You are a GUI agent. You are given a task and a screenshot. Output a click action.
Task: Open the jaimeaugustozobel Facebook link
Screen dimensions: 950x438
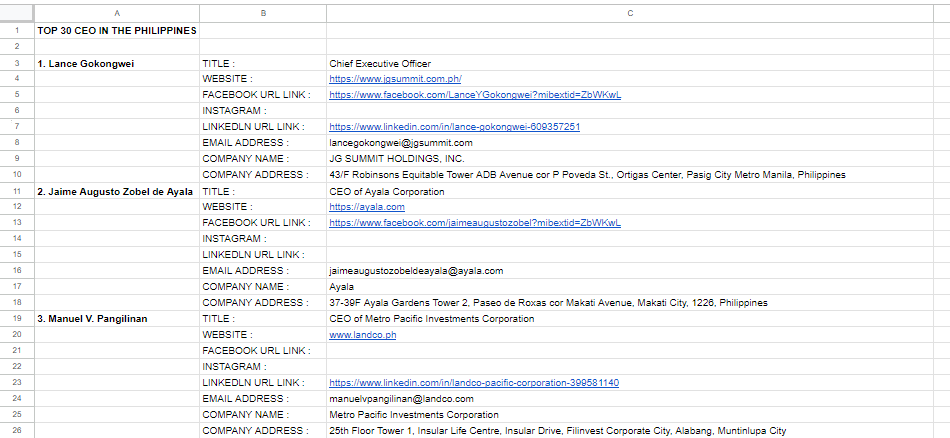(x=475, y=222)
